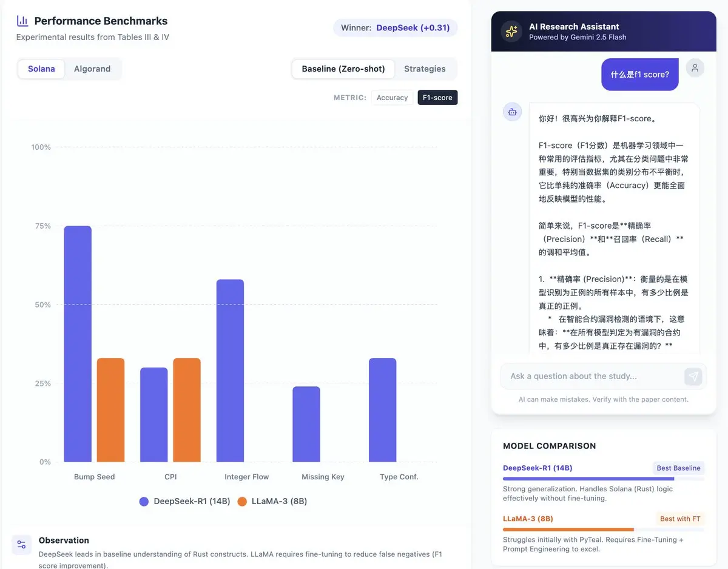Click the Missing Key axis label
Screen dimensions: 728x569
(323, 477)
